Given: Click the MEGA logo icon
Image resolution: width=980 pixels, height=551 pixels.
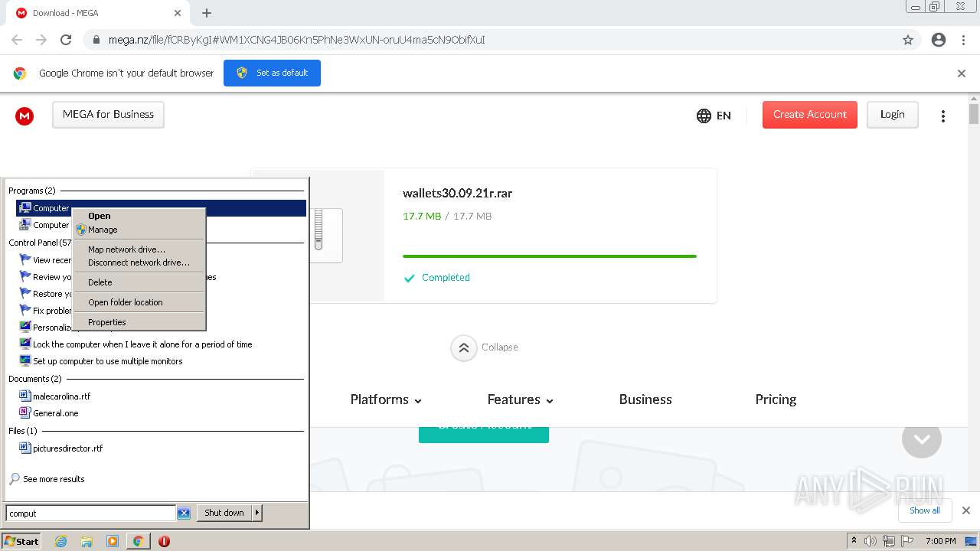Looking at the screenshot, I should tap(24, 116).
